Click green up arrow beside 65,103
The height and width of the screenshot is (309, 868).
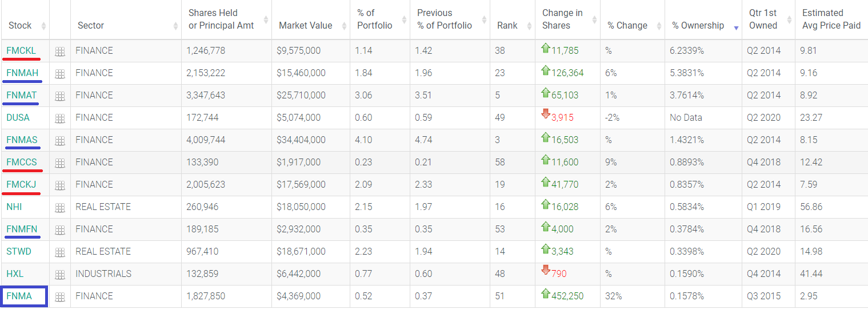[x=546, y=93]
